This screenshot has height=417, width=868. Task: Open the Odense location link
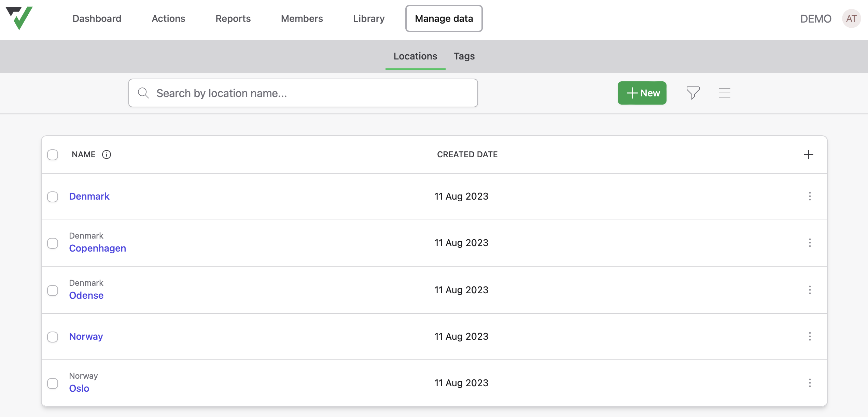coord(86,295)
